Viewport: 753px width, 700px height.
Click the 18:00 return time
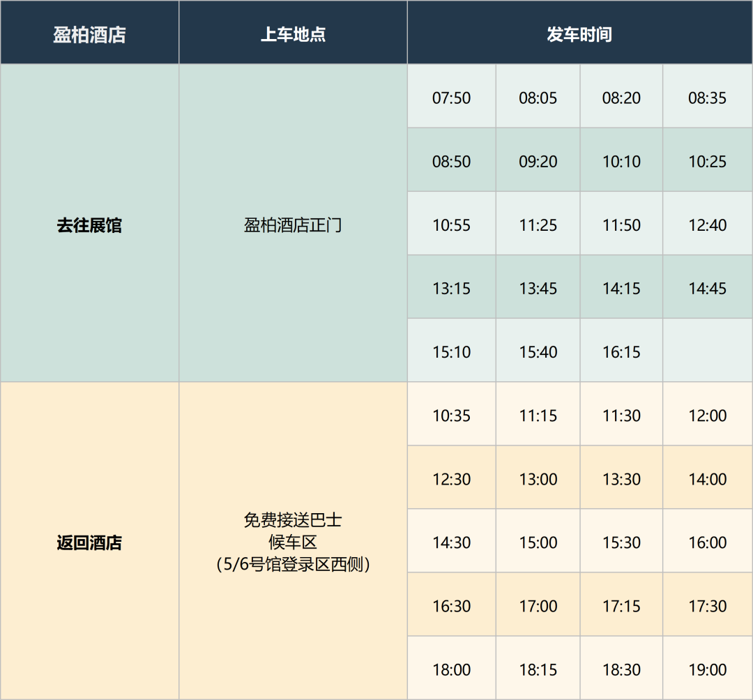(451, 668)
